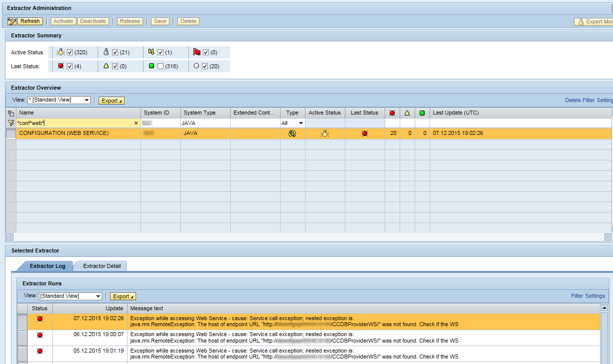Screen dimensions: 613x364
Task: Sort by Name column header
Action: (x=78, y=113)
